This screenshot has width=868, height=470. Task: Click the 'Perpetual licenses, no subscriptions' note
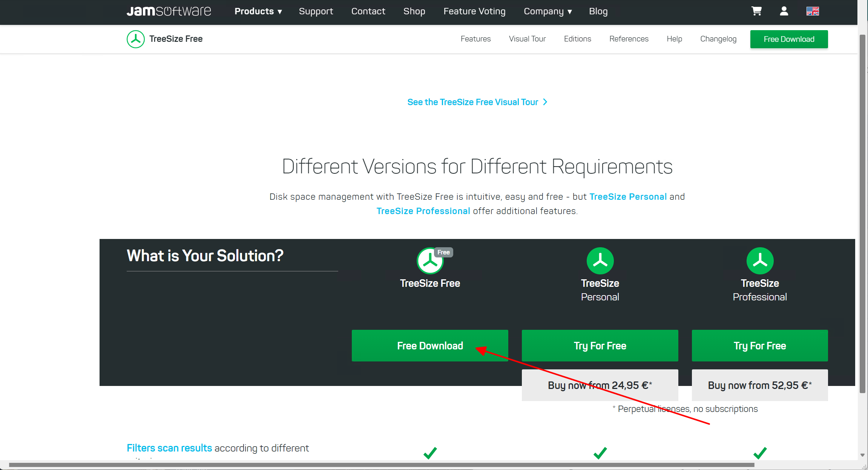685,409
